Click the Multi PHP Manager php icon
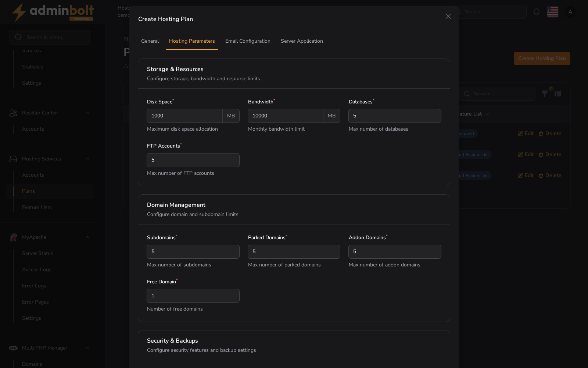This screenshot has height=368, width=588. coord(13,348)
